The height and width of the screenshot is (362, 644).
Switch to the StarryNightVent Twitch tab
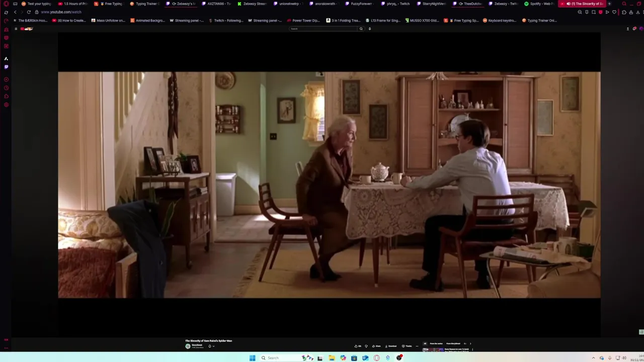pyautogui.click(x=433, y=4)
